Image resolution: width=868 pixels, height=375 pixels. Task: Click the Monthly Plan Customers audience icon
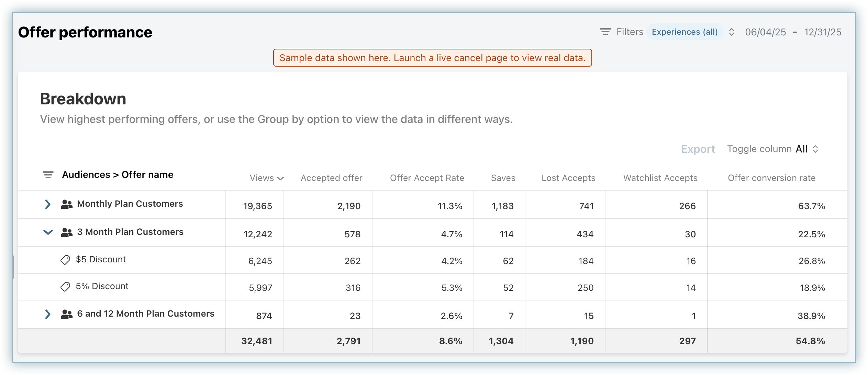click(66, 204)
